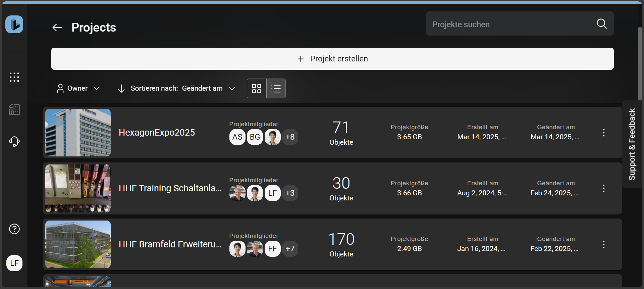
Task: Toggle sort direction arrow
Action: pos(121,88)
